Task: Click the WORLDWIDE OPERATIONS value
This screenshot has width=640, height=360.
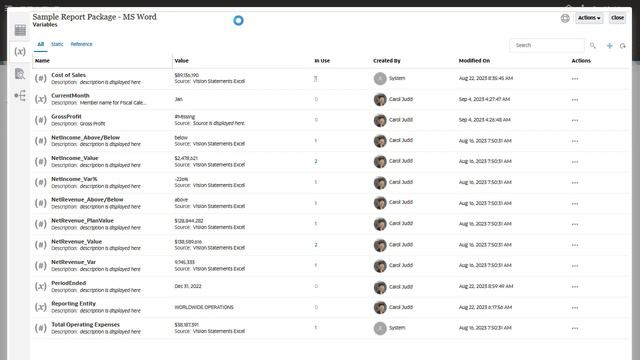Action: click(x=204, y=307)
